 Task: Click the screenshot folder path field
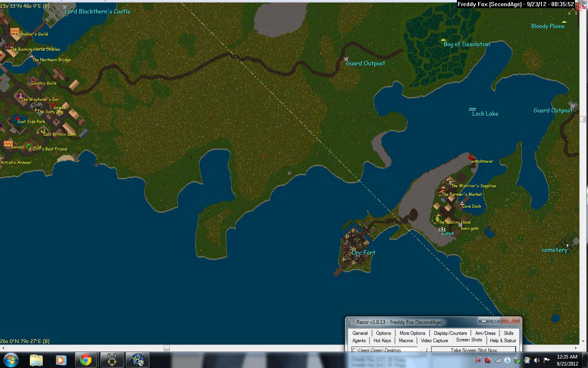coord(384,350)
